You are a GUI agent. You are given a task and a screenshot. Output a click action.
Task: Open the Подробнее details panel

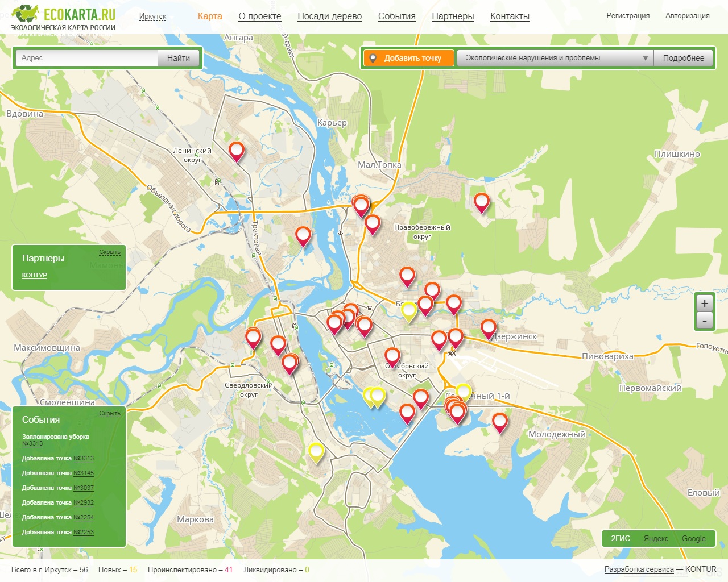683,58
